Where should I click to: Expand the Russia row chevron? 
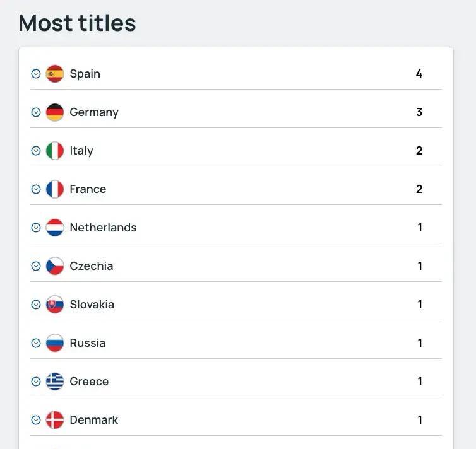pyautogui.click(x=36, y=343)
